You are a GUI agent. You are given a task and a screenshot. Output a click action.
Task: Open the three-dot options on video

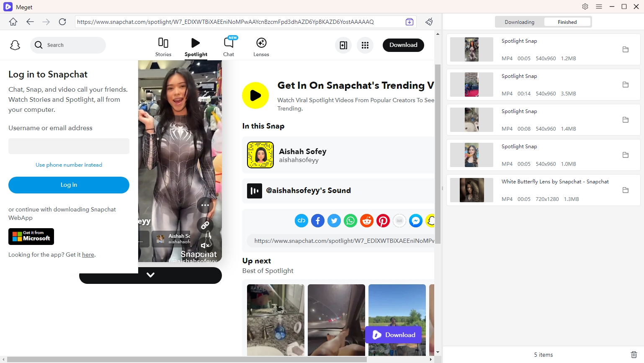[x=205, y=205]
